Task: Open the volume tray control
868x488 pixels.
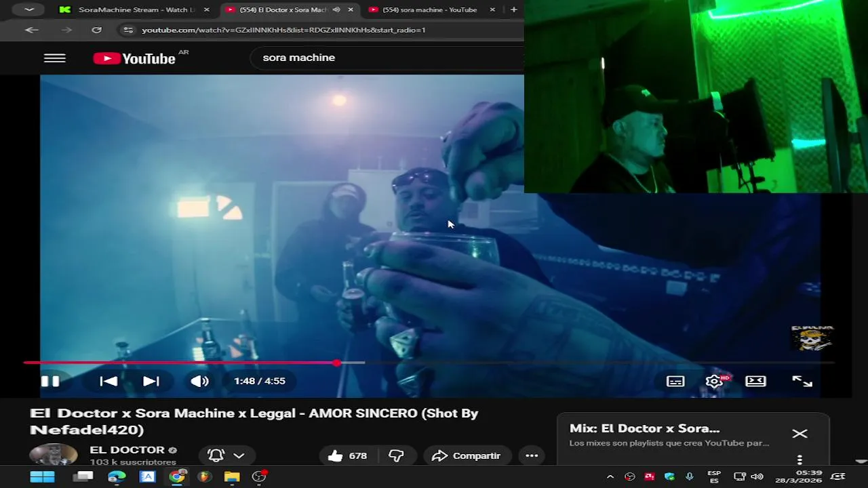Action: click(x=757, y=476)
